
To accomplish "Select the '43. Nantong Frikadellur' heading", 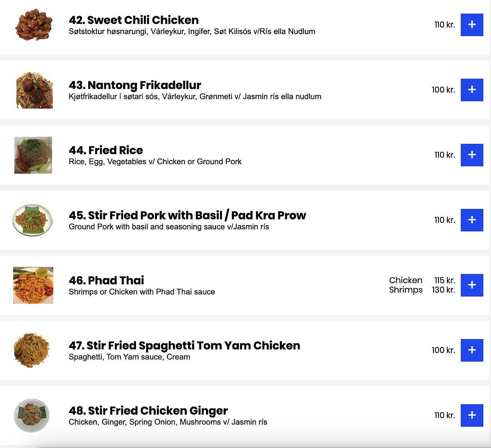I will pyautogui.click(x=135, y=85).
